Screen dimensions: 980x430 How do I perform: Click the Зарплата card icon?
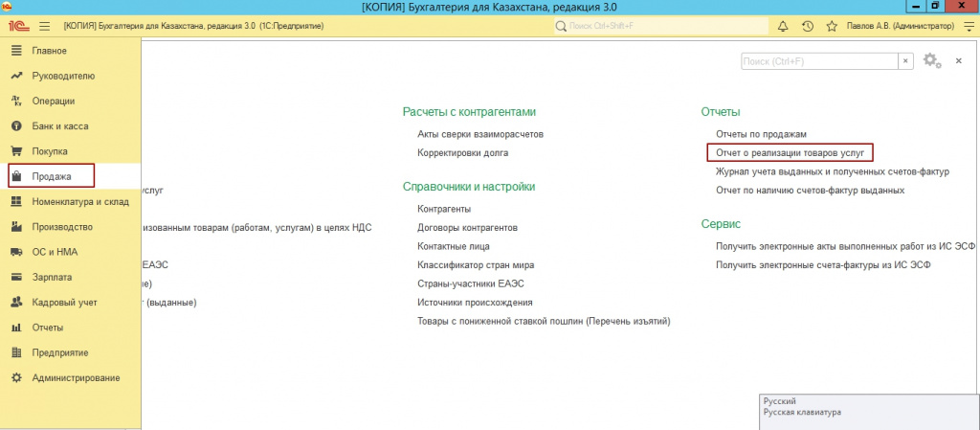(17, 277)
